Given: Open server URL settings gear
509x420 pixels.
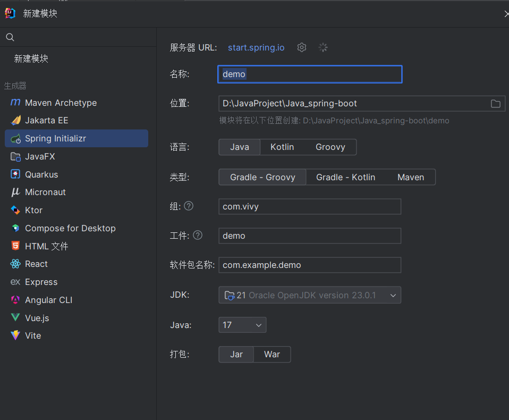Looking at the screenshot, I should (302, 47).
